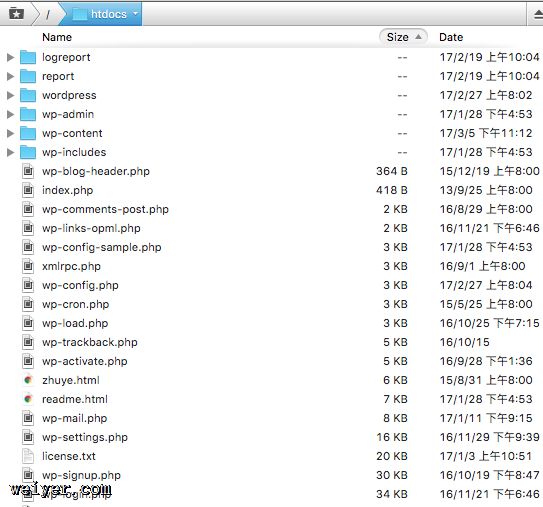
Task: Select the wp-blog-header.php file name
Action: coord(96,171)
